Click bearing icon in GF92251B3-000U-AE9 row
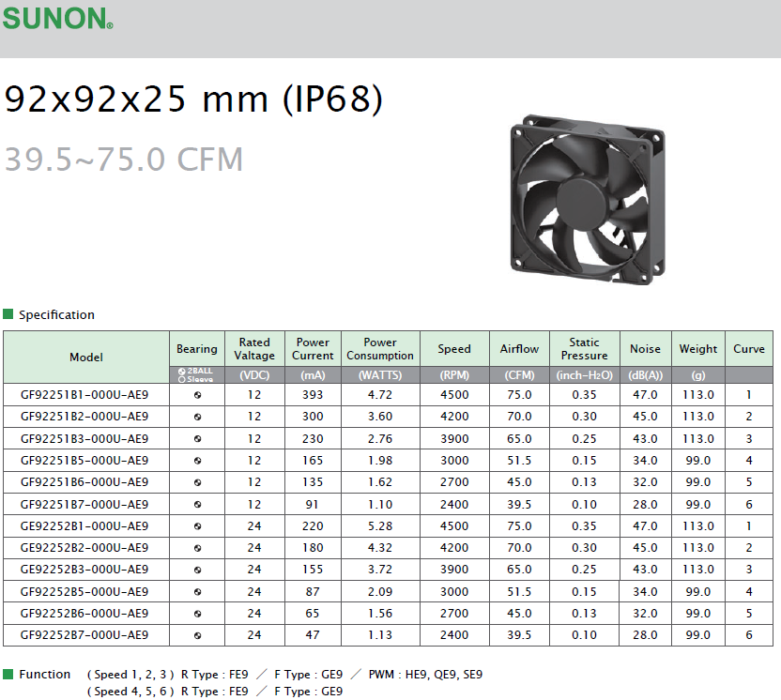 pos(197,438)
